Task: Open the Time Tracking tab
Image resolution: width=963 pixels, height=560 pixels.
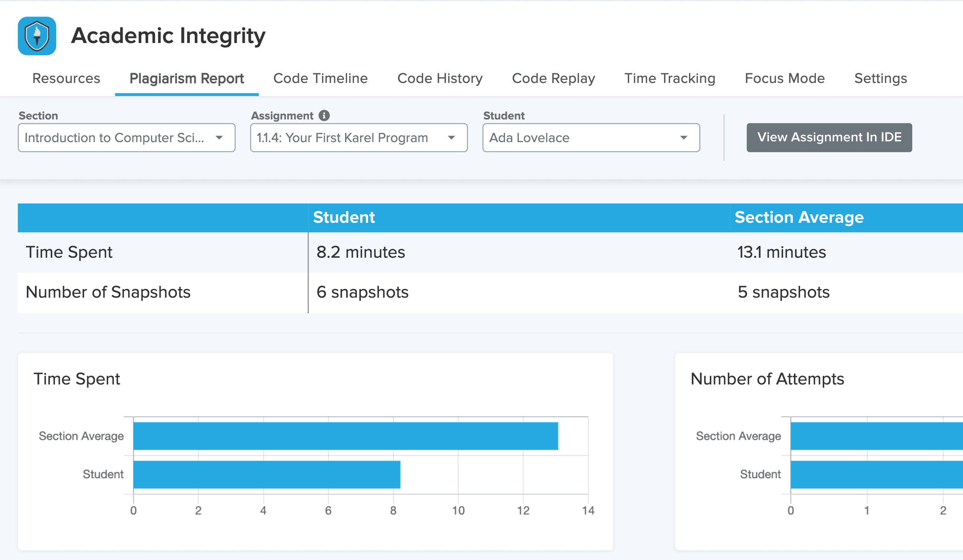Action: (x=669, y=78)
